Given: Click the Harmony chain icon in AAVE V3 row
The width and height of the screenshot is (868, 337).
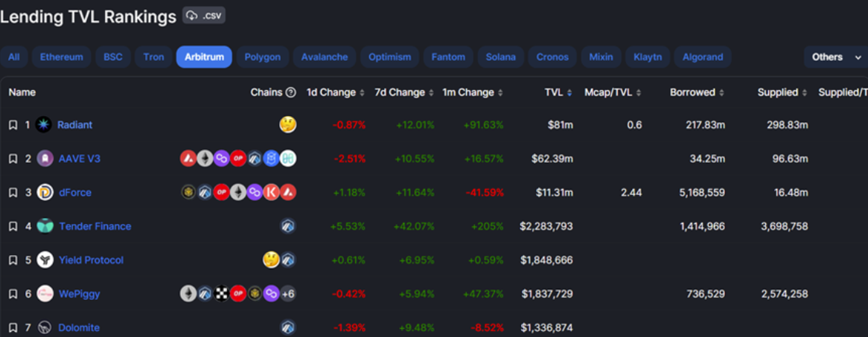Looking at the screenshot, I should pyautogui.click(x=288, y=158).
